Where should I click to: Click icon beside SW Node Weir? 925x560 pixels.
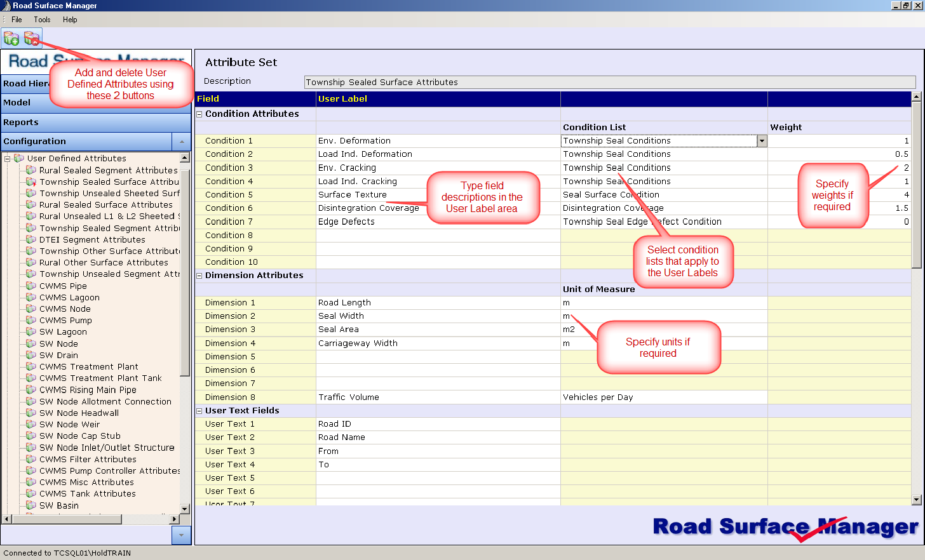30,424
